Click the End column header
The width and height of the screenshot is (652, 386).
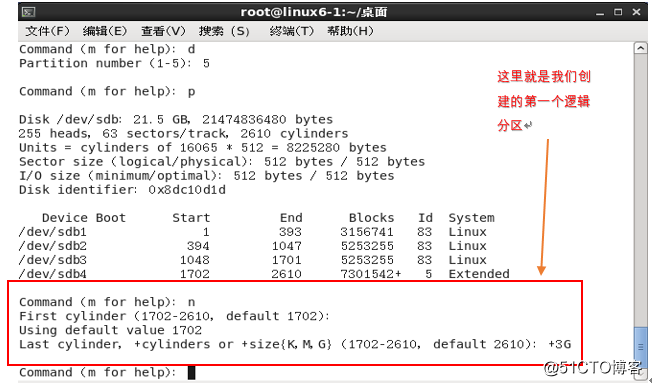pyautogui.click(x=291, y=218)
